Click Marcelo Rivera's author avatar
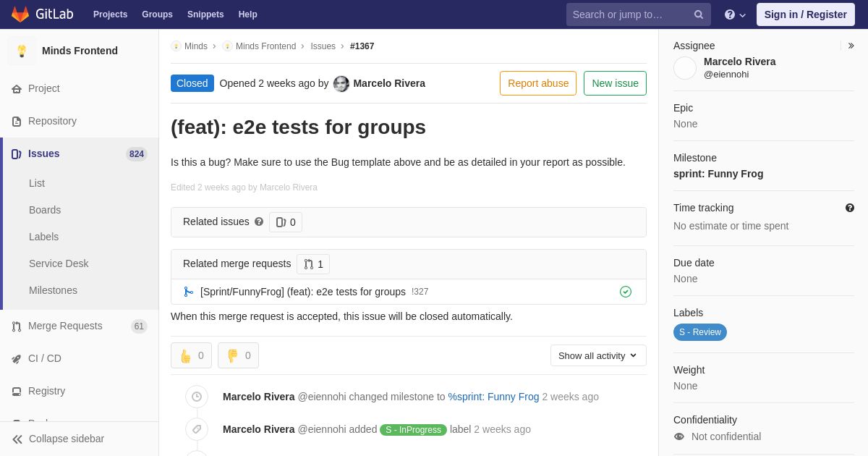Viewport: 868px width, 456px height. pos(341,84)
